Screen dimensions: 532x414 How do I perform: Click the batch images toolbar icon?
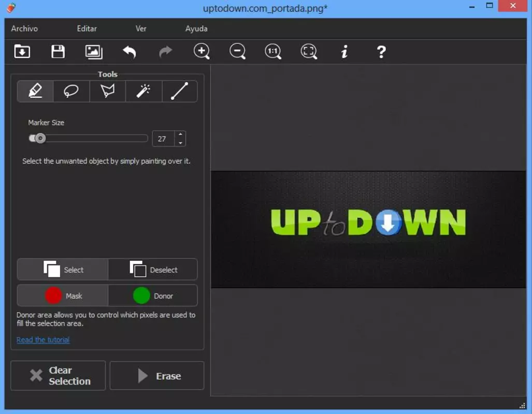[x=94, y=52]
